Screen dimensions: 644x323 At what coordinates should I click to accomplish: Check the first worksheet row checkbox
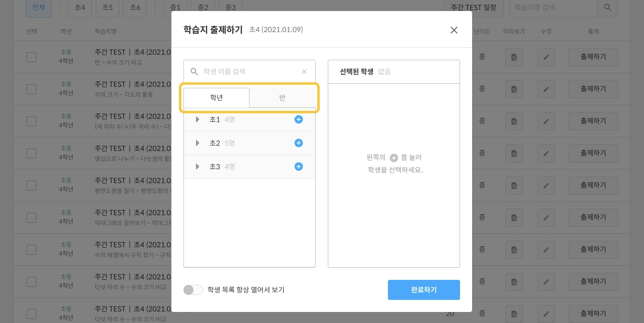[32, 57]
